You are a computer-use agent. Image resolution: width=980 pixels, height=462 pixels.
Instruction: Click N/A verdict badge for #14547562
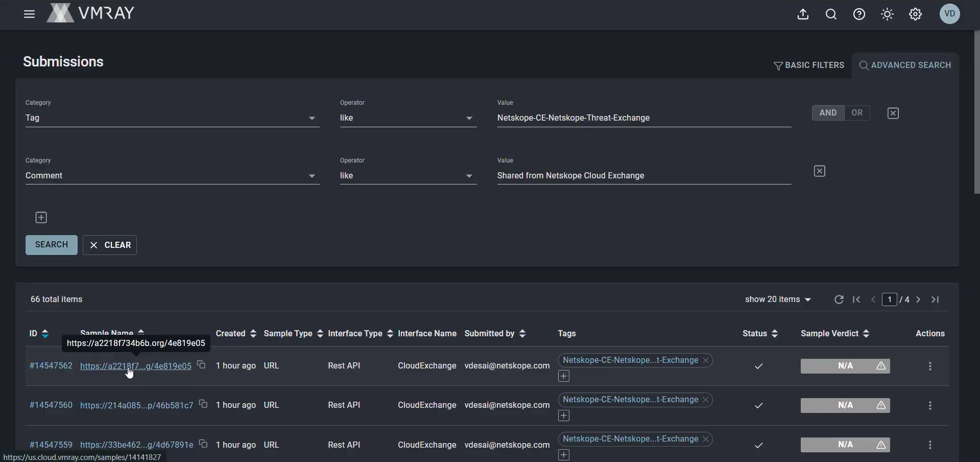tap(845, 366)
